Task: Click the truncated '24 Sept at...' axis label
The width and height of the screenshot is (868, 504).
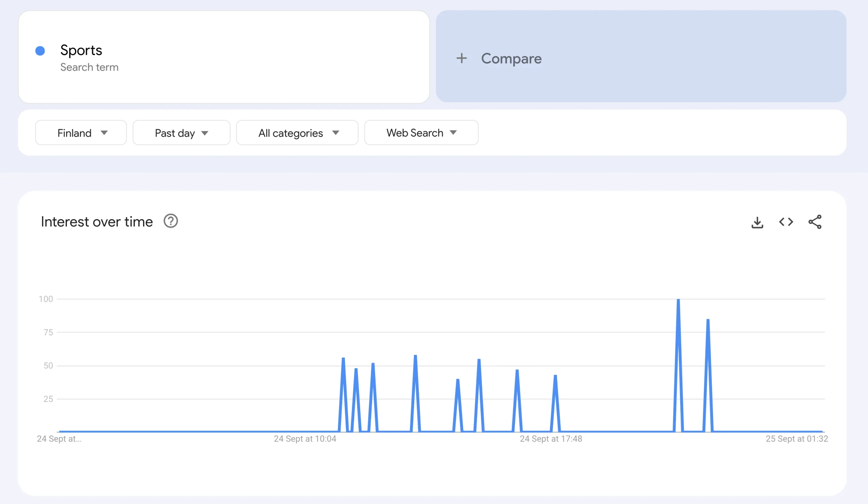Action: (x=59, y=439)
